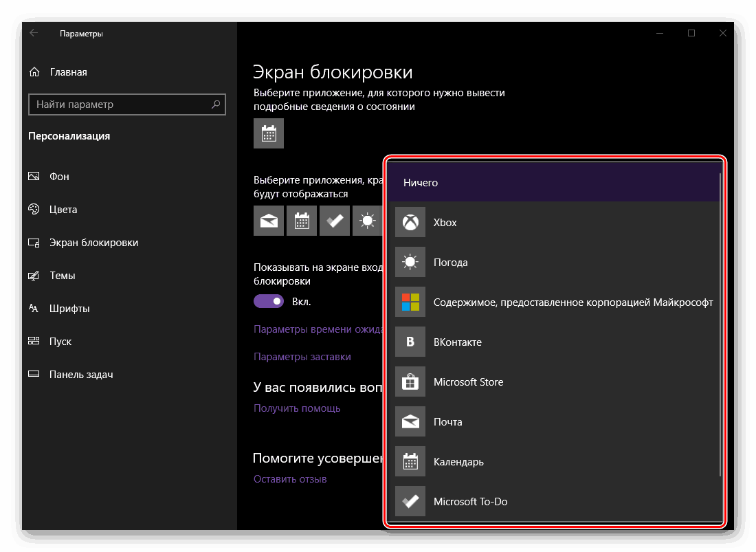Click the Xbox app icon in the list
This screenshot has height=552, width=756.
point(410,222)
